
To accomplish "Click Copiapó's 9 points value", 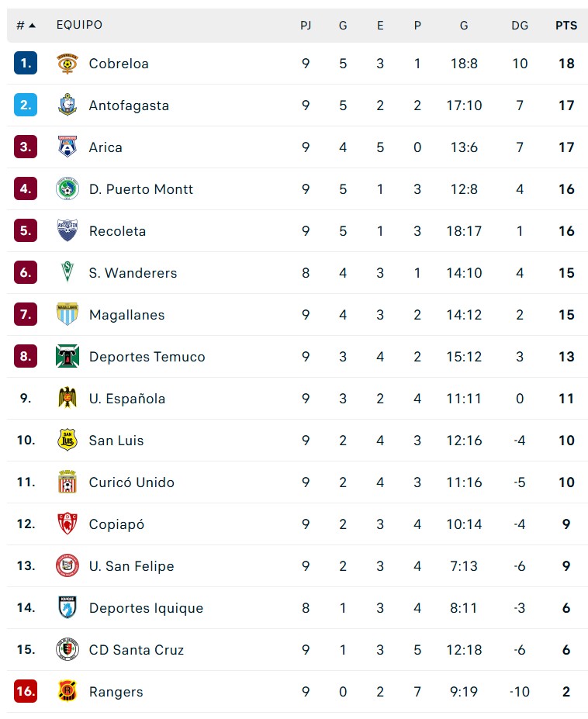I will point(566,524).
